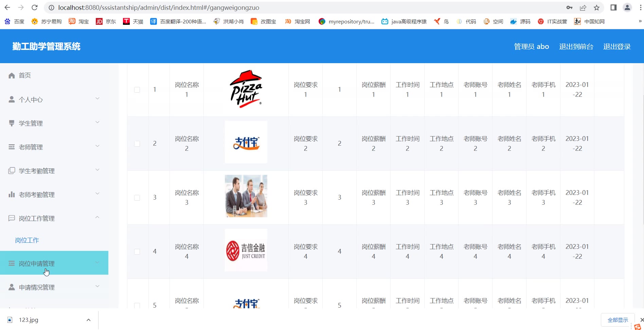The height and width of the screenshot is (330, 644).
Task: Open the 天猫 bookmark
Action: (x=133, y=21)
